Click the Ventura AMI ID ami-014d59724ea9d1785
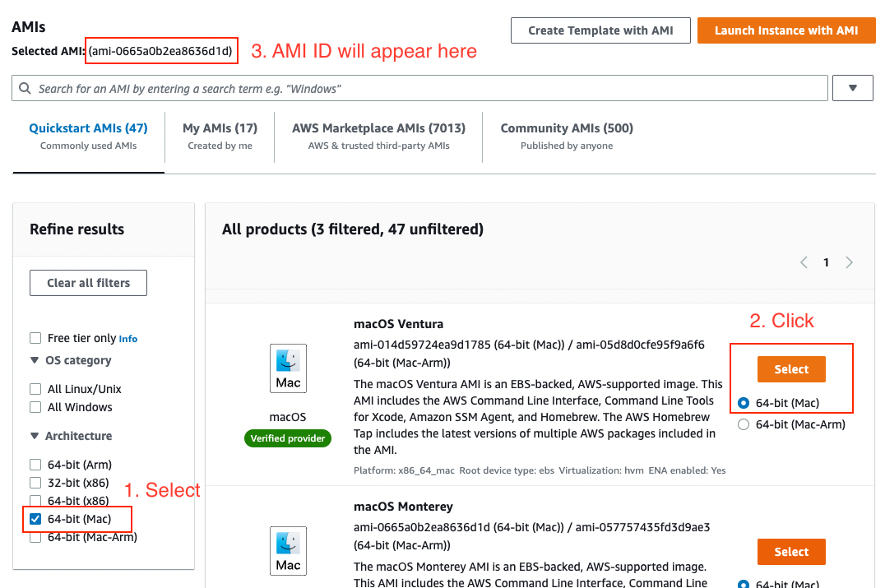Viewport: 885px width, 588px height. coord(422,345)
